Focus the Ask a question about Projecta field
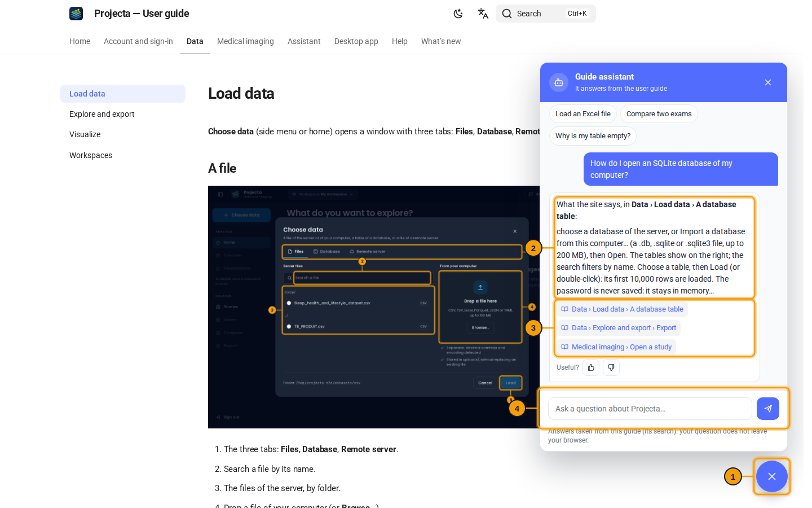 click(650, 409)
